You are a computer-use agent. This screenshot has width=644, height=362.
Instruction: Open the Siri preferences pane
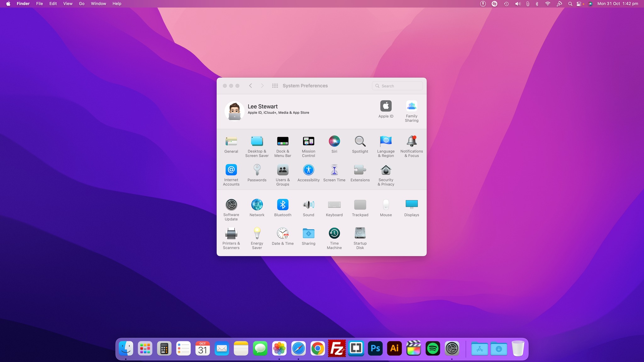coord(334,145)
